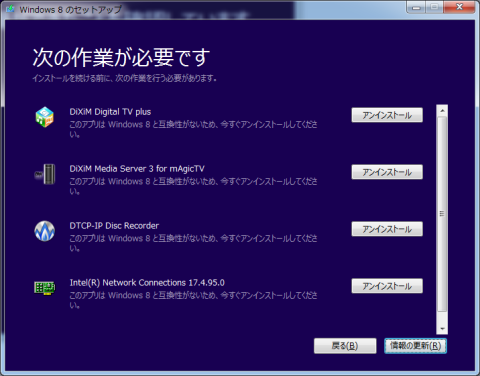Image resolution: width=480 pixels, height=376 pixels.
Task: Click the vertical scrollbar thumb
Action: click(442, 214)
